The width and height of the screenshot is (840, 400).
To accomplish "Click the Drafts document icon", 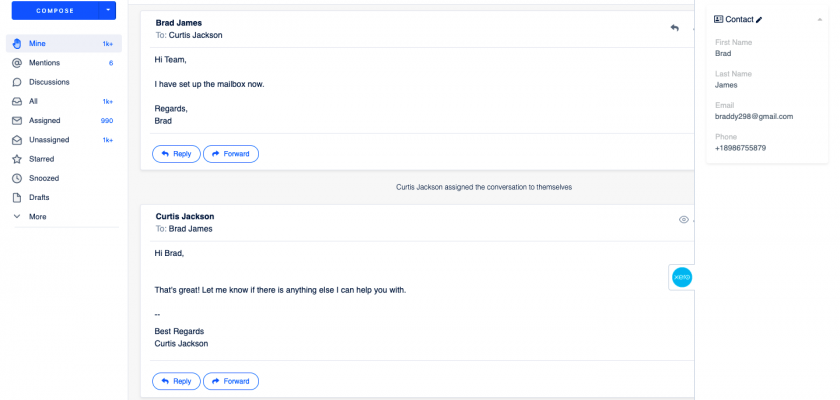I will click(x=17, y=197).
